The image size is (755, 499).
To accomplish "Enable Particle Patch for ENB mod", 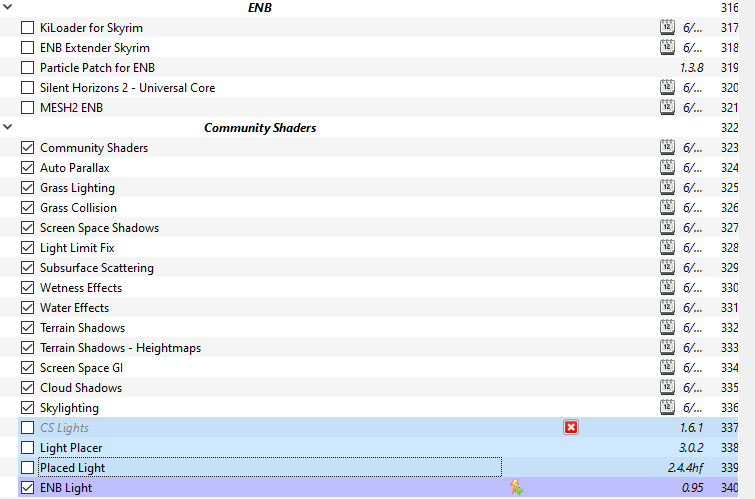I will point(27,67).
